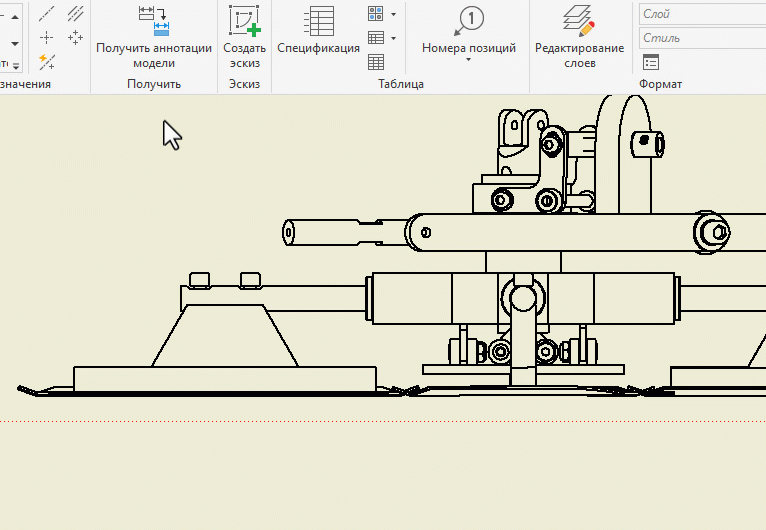
Task: Click the plain table icon in Таблица group
Action: (x=376, y=62)
